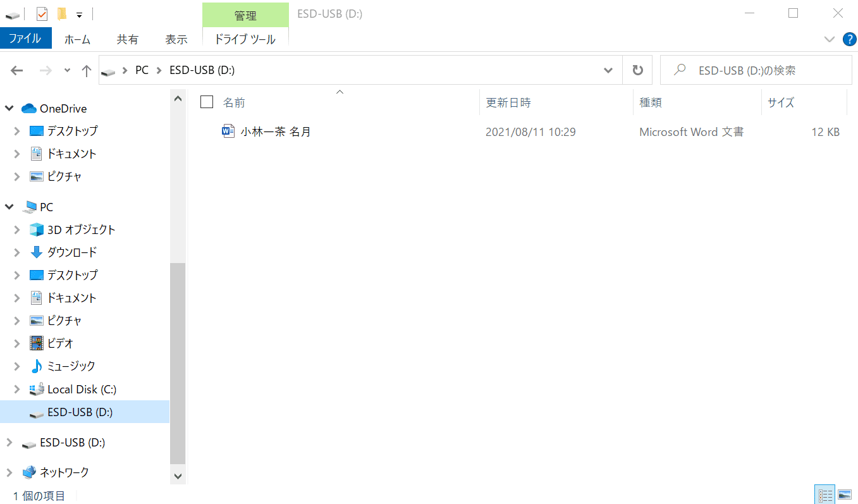
Task: Click the magnifier search icon
Action: coord(680,70)
